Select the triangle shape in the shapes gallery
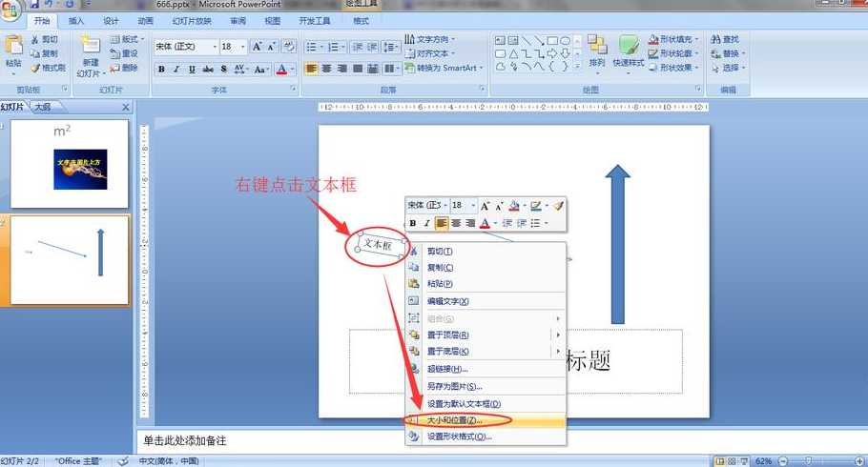 pos(514,53)
